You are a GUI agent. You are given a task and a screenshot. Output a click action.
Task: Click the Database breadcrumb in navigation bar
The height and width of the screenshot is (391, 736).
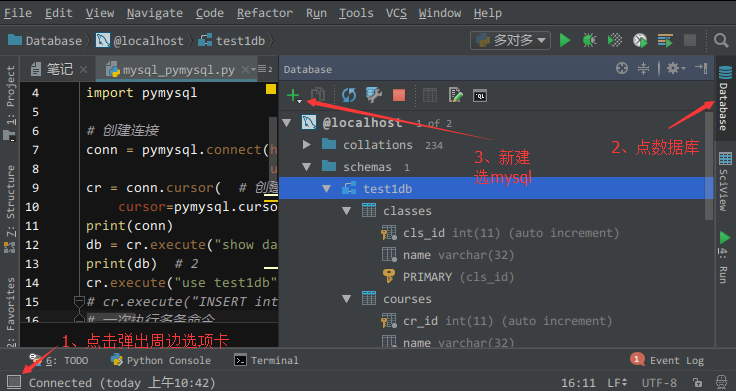45,41
